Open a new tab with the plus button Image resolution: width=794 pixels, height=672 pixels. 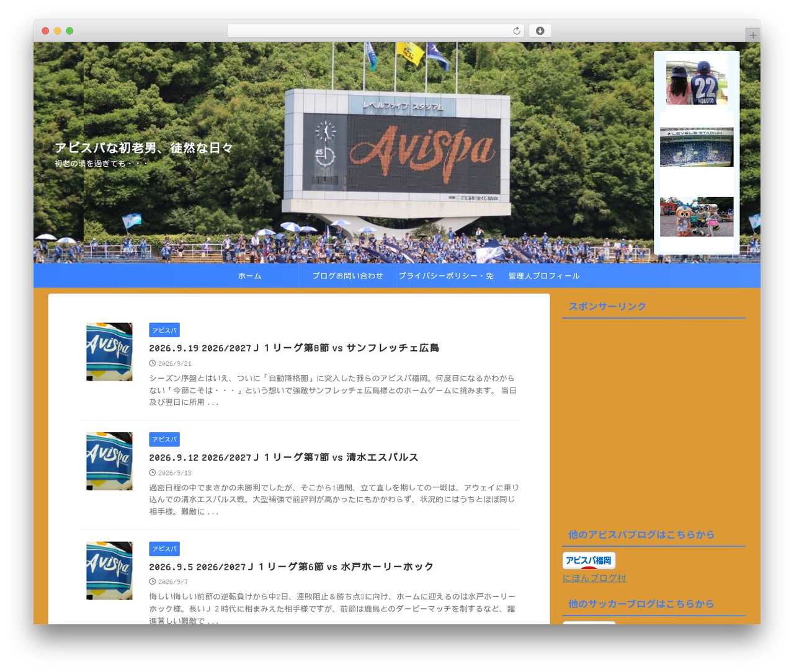[753, 35]
